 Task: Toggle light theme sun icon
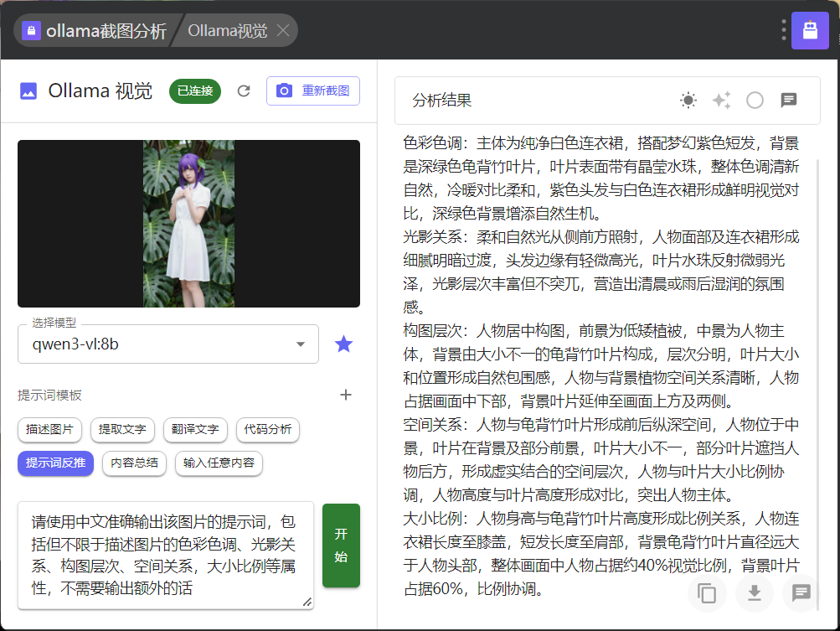[x=688, y=101]
